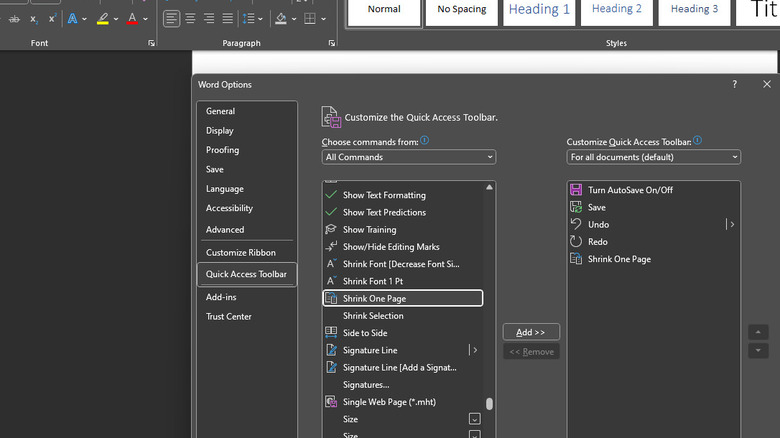Image resolution: width=780 pixels, height=438 pixels.
Task: Switch to the Customize Ribbon tab
Action: (241, 253)
